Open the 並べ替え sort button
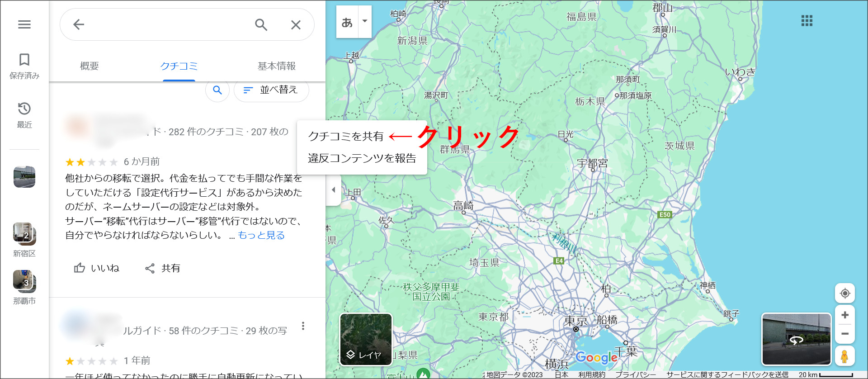 (x=271, y=90)
